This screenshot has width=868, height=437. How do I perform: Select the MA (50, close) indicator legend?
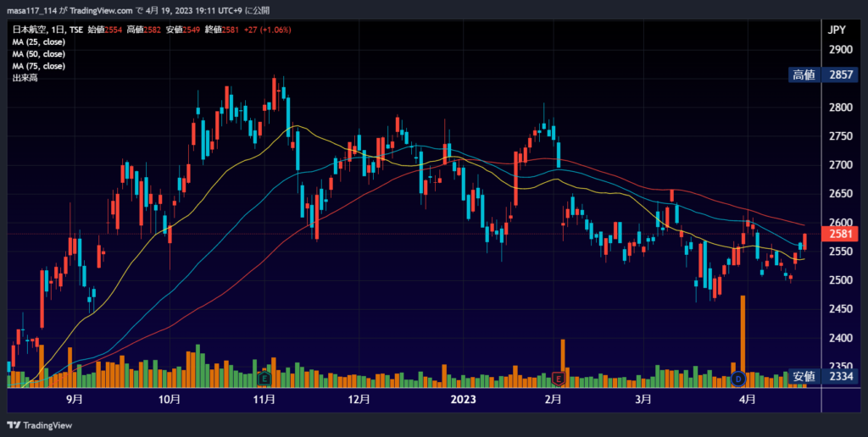coord(39,54)
